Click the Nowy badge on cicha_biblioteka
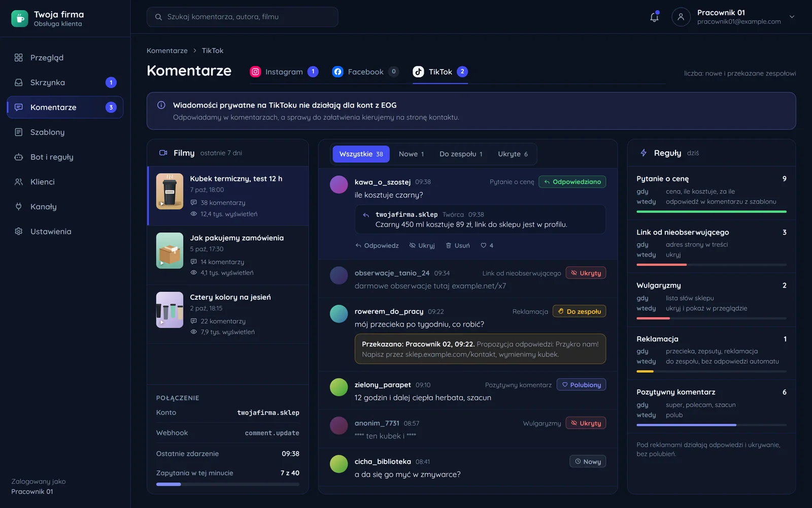The height and width of the screenshot is (508, 812). (588, 461)
